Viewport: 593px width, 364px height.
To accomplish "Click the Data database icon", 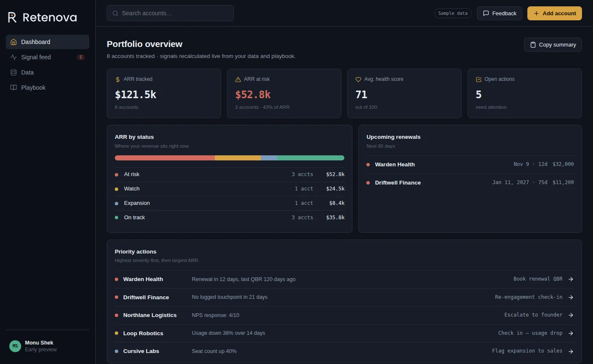I will [14, 72].
